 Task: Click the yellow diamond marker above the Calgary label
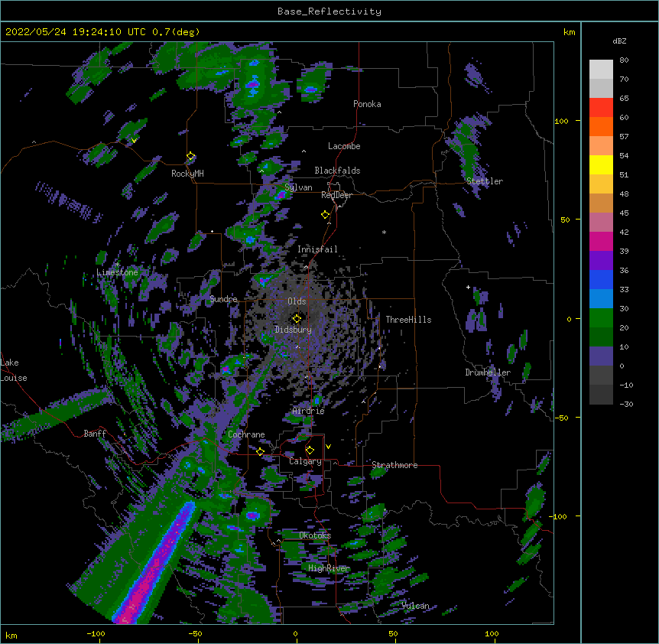coord(310,450)
